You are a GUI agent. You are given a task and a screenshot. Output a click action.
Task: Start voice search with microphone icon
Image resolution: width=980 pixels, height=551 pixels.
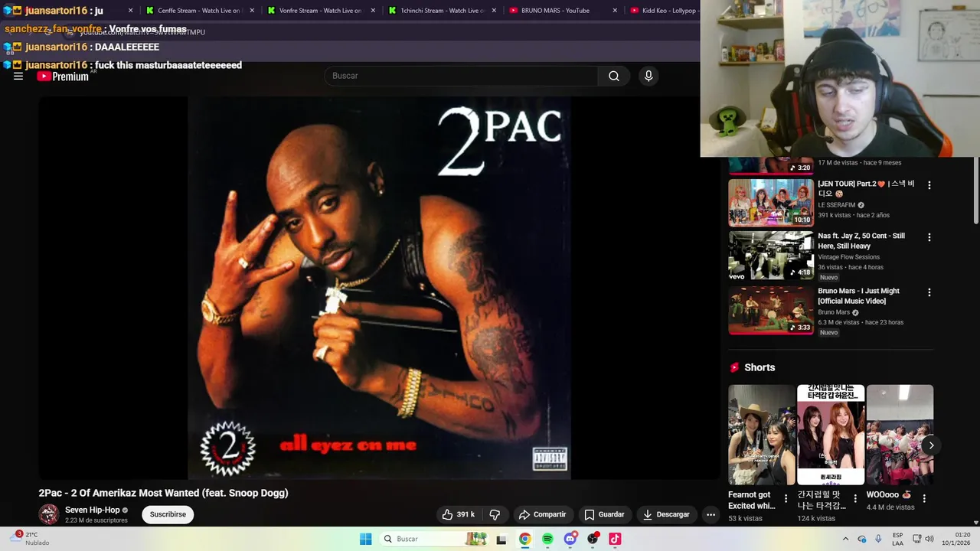648,76
